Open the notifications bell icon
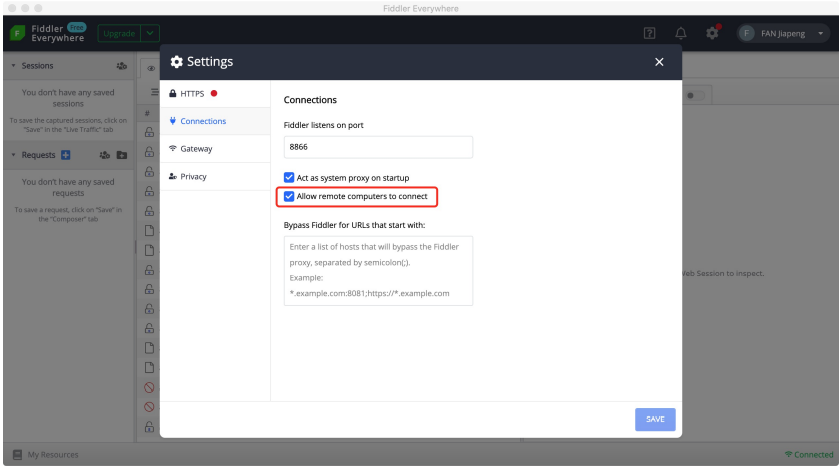This screenshot has height=469, width=840. [x=682, y=34]
